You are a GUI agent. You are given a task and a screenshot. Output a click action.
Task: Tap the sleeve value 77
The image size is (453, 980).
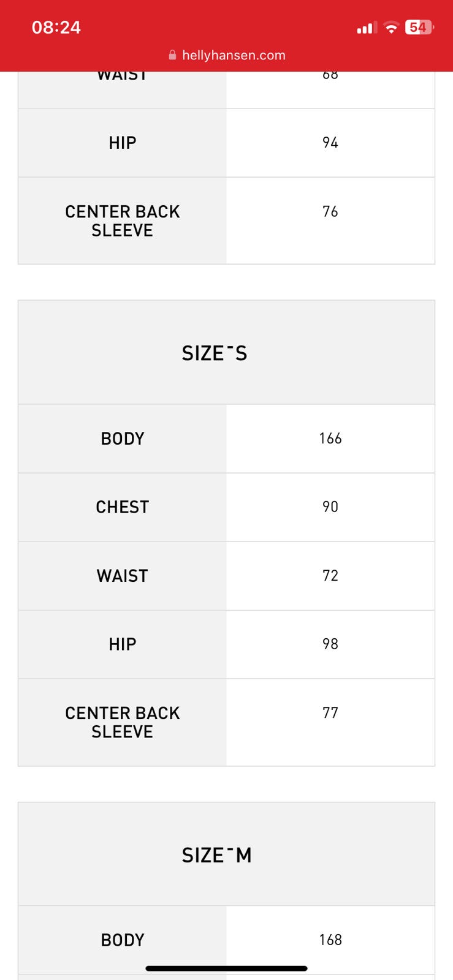tap(330, 713)
